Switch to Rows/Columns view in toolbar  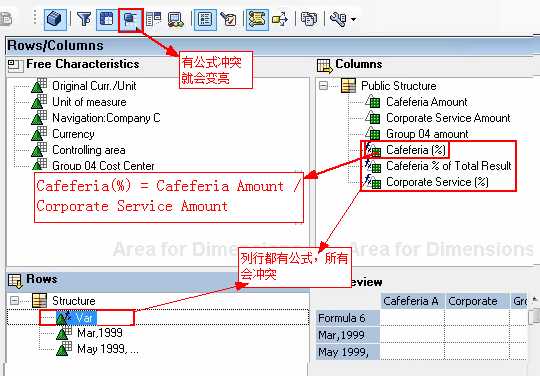coord(107,19)
